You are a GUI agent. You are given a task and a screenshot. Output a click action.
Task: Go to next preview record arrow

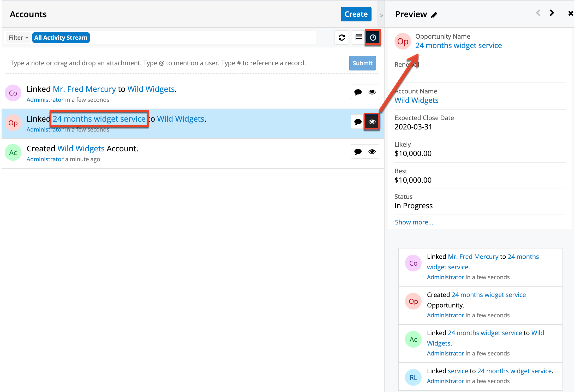(x=552, y=13)
